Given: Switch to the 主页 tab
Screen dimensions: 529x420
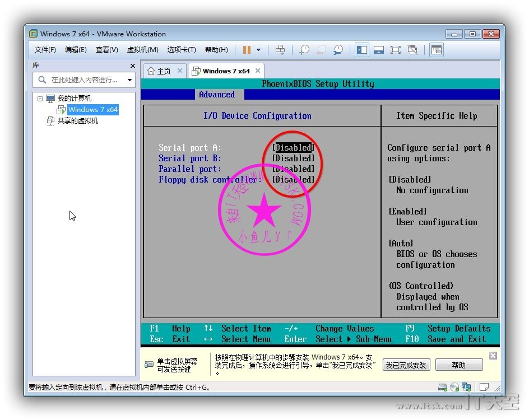Looking at the screenshot, I should [159, 71].
